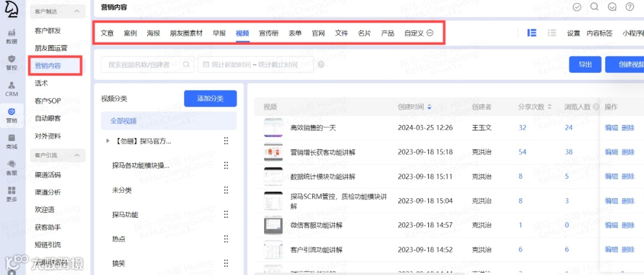The width and height of the screenshot is (644, 275).
Task: Open the 客服 icon in left rail
Action: pyautogui.click(x=12, y=168)
